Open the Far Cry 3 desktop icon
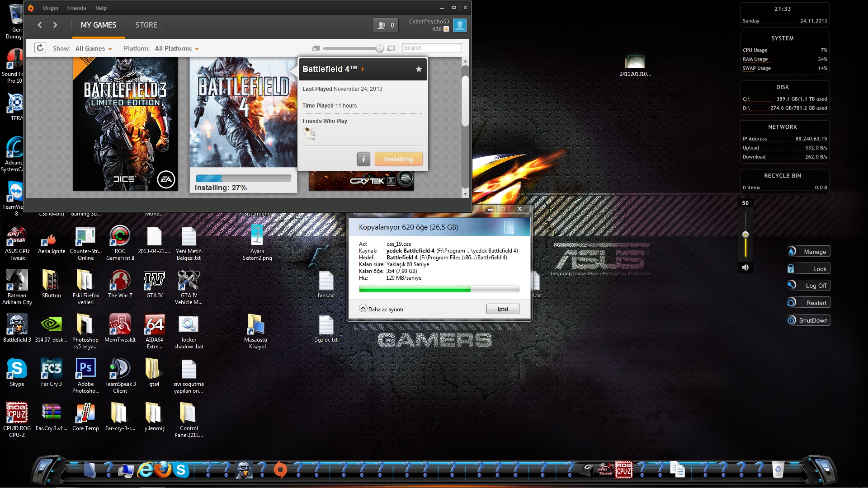 pos(52,373)
